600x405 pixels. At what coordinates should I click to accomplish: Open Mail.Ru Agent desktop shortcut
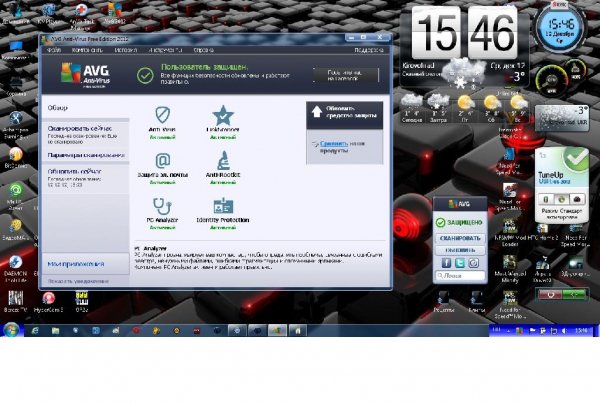pos(16,196)
